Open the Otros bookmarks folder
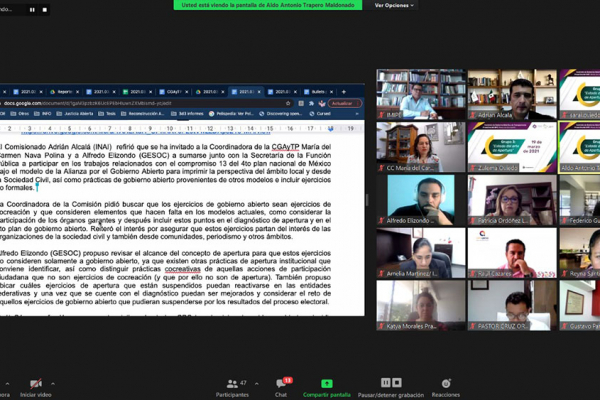Viewport: 600px width, 400px height. [20, 114]
